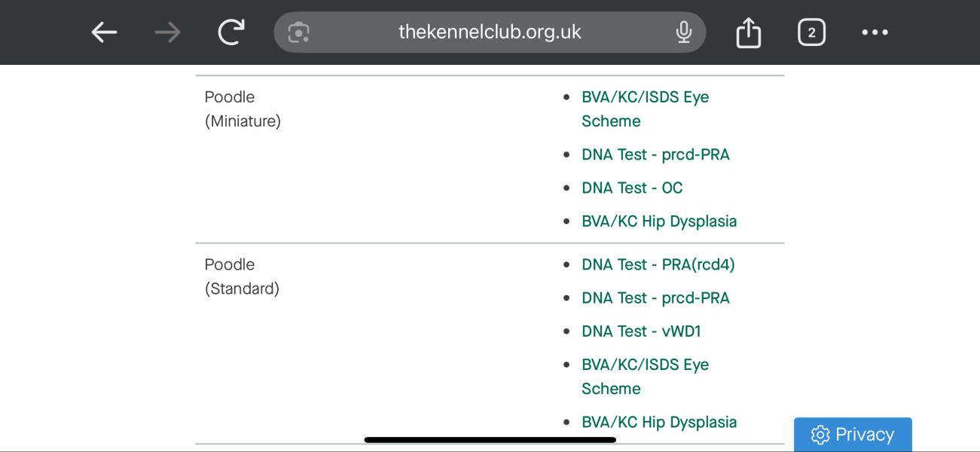Open Standard Poodle BVA/KC/ISDS Eye Scheme link
980x452 pixels.
tap(645, 365)
